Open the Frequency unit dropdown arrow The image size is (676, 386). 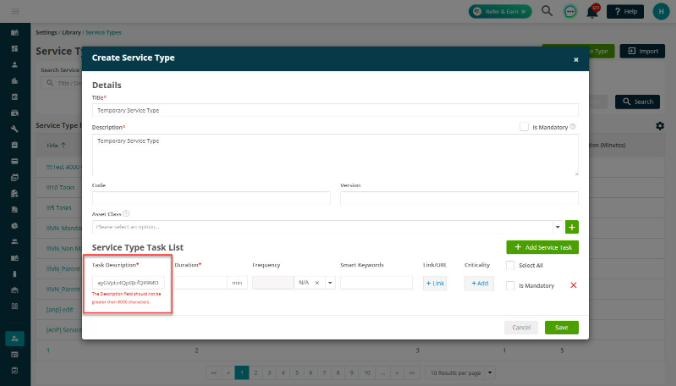coord(330,283)
